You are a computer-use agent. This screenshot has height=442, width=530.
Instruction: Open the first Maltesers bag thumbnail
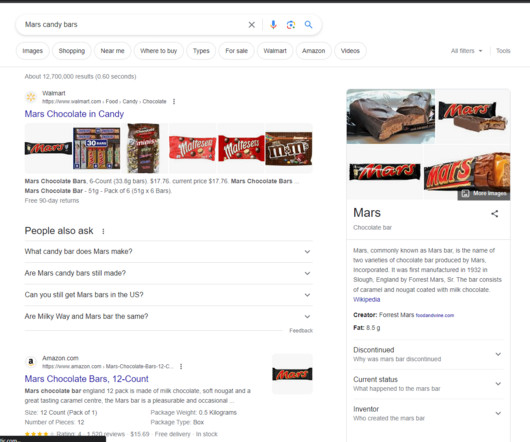[192, 148]
